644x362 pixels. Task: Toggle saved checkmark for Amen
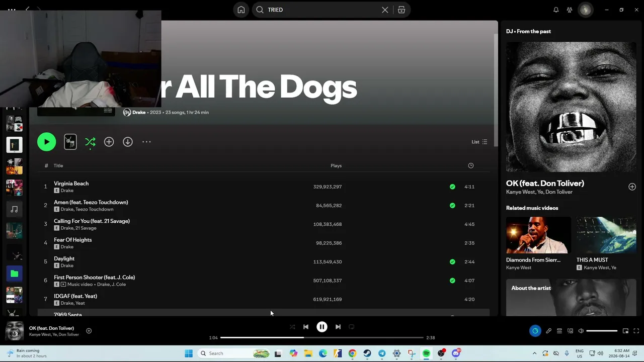pyautogui.click(x=452, y=205)
